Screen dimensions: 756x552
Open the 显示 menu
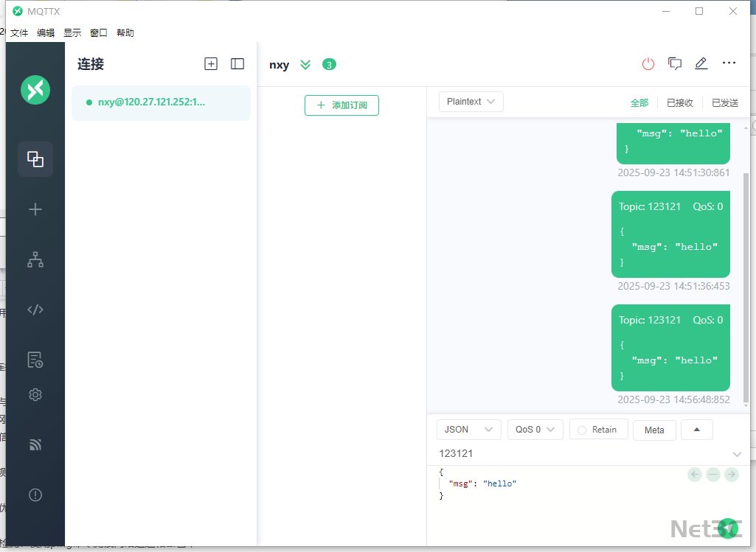tap(72, 32)
